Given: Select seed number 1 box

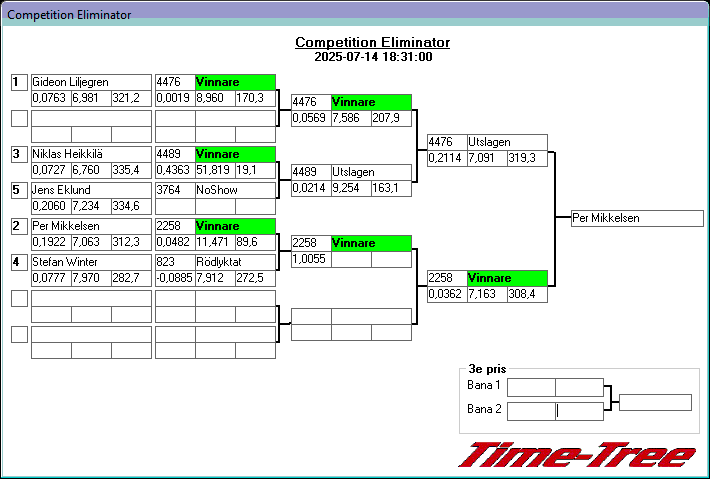Looking at the screenshot, I should click(x=19, y=82).
